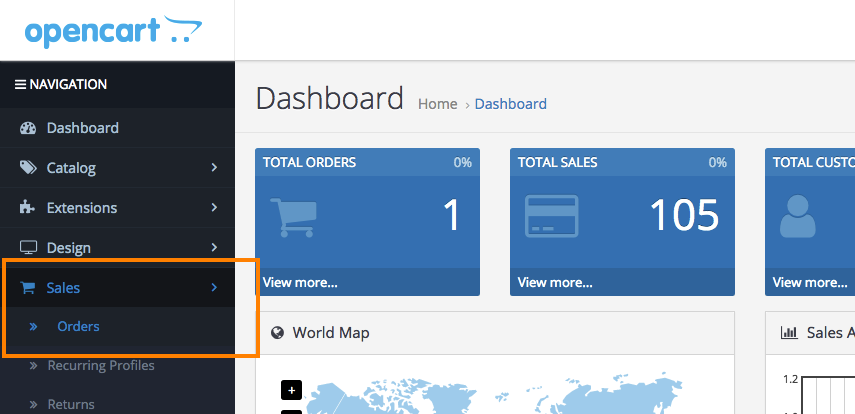Expand the Design menu chevron

(x=214, y=248)
